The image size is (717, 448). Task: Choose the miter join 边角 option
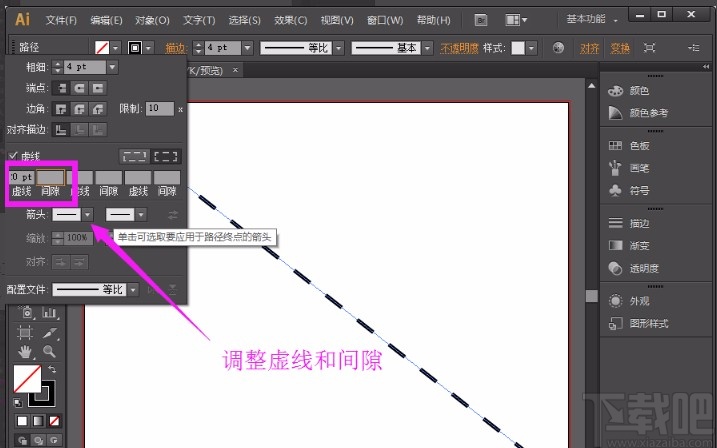click(x=61, y=109)
